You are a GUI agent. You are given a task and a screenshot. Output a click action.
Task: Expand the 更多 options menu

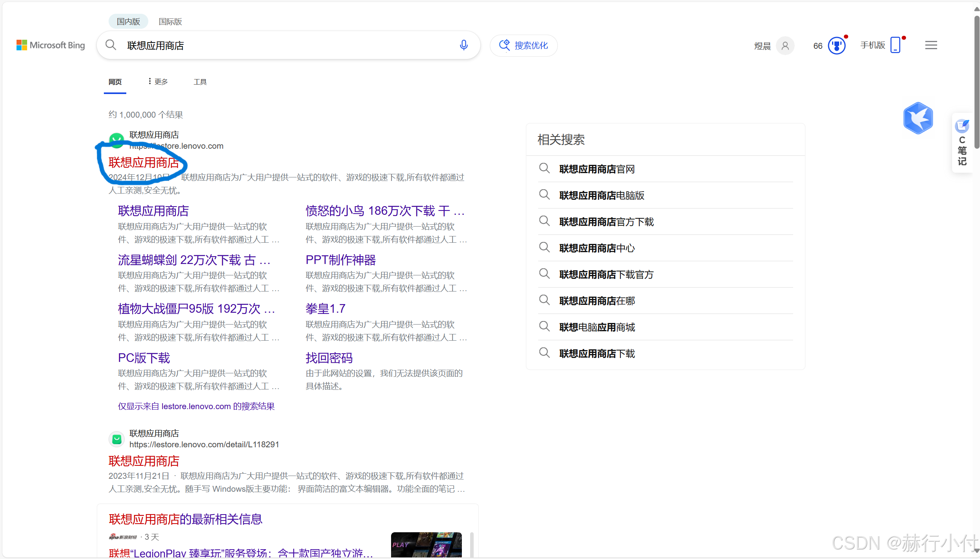(x=158, y=81)
